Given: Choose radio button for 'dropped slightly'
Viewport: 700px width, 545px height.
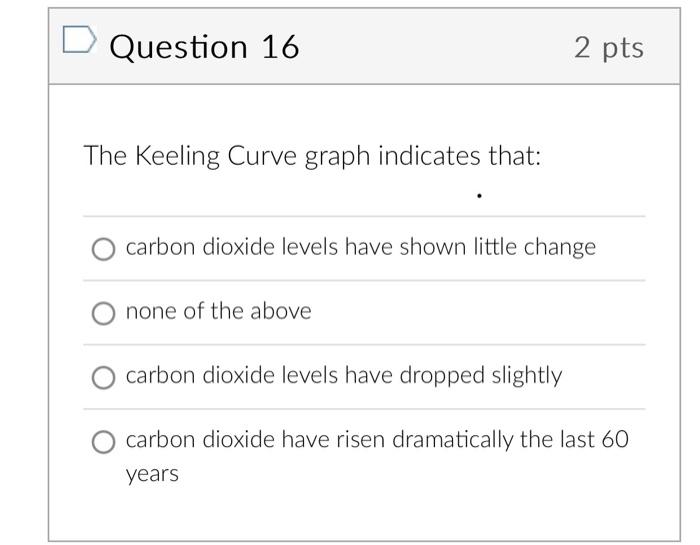Looking at the screenshot, I should [x=103, y=377].
